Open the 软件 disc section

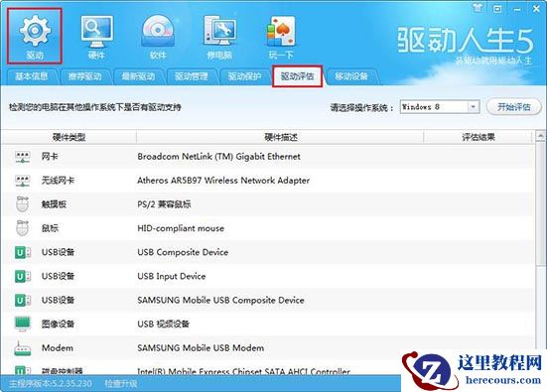[x=158, y=37]
